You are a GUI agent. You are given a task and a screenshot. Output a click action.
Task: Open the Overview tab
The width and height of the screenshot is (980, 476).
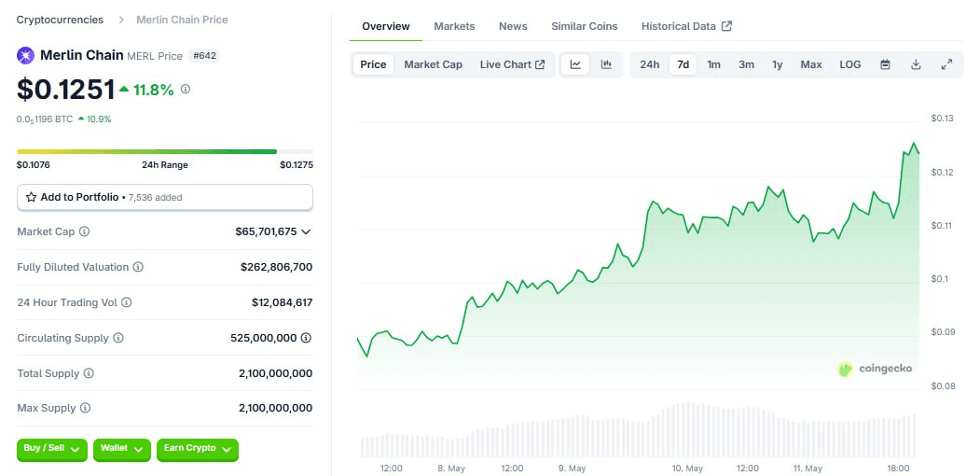[x=386, y=26]
